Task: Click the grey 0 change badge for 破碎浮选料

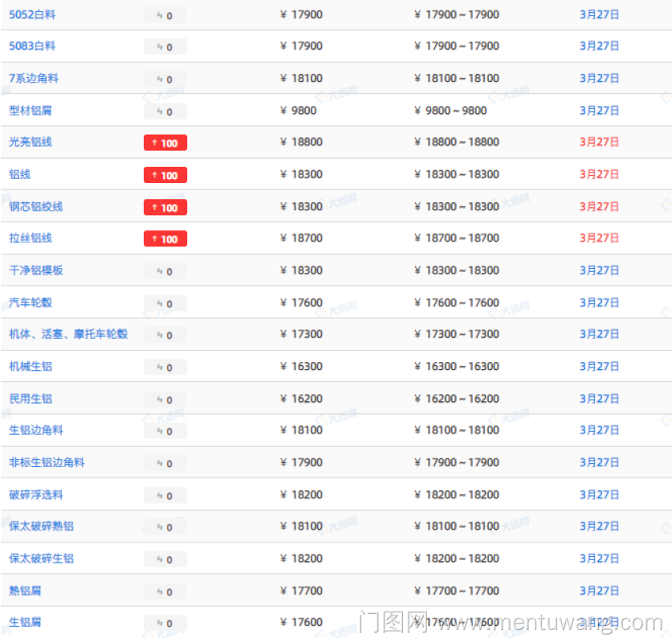Action: (165, 495)
